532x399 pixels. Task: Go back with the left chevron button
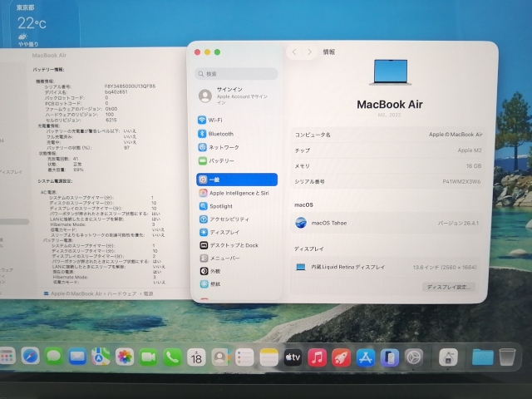[x=294, y=52]
